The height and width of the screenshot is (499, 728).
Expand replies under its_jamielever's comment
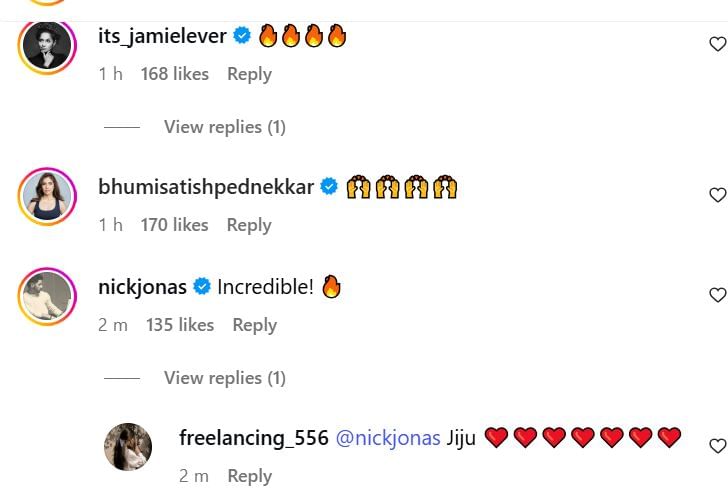(x=224, y=127)
